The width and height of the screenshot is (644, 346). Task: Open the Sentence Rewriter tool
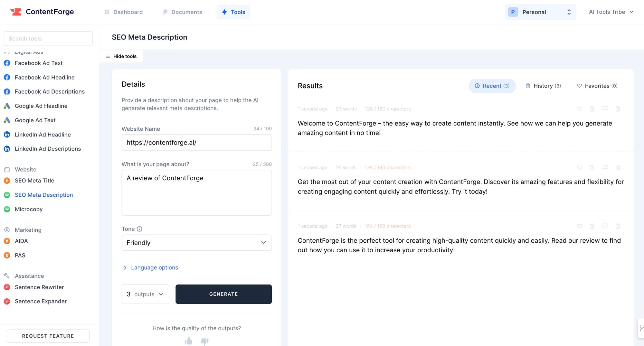point(39,287)
